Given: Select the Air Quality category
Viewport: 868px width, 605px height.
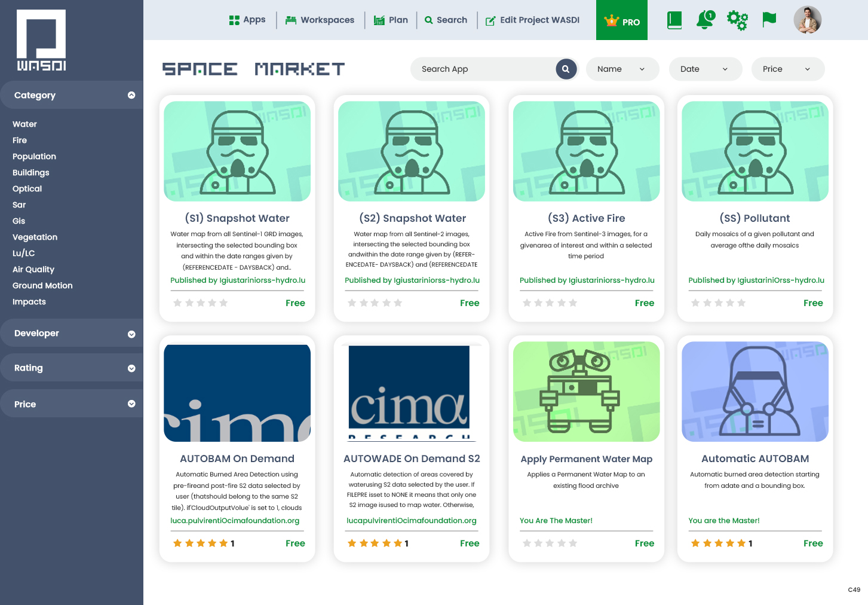Looking at the screenshot, I should coord(33,270).
